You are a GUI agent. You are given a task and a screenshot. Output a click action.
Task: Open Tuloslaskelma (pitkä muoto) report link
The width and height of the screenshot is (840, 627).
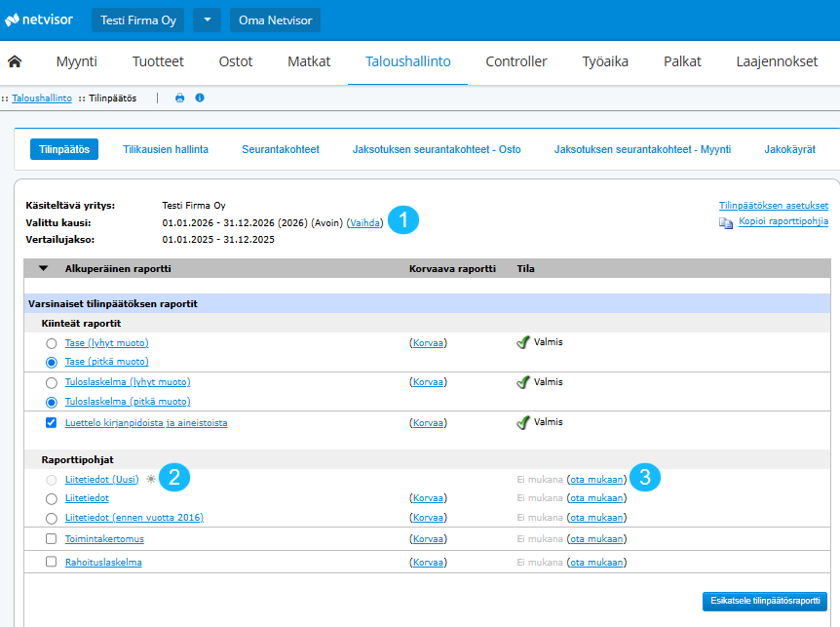tap(128, 402)
